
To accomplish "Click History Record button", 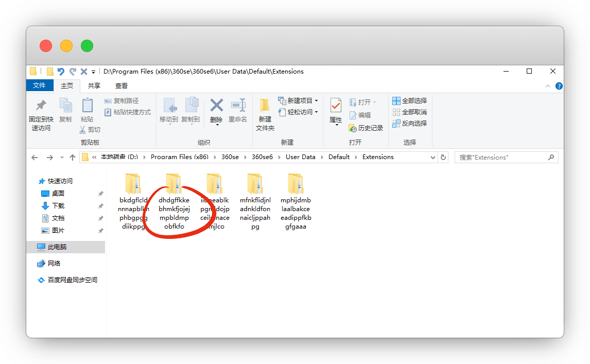I will tap(366, 128).
